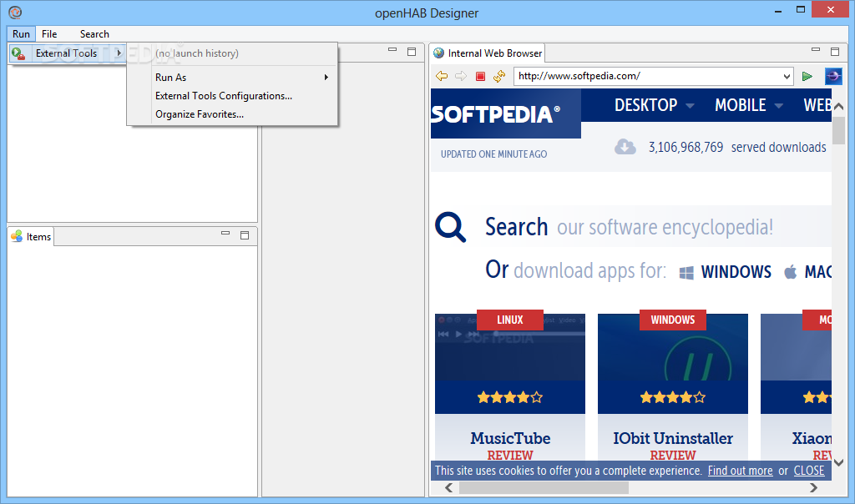Viewport: 855px width, 504px height.
Task: Click the page scroll down arrow
Action: coord(838,462)
